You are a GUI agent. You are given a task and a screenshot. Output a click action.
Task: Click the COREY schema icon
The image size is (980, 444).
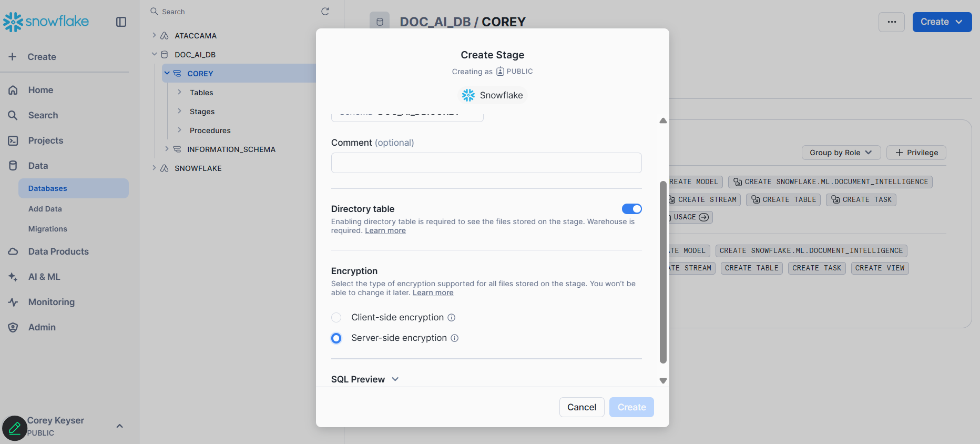click(x=177, y=74)
